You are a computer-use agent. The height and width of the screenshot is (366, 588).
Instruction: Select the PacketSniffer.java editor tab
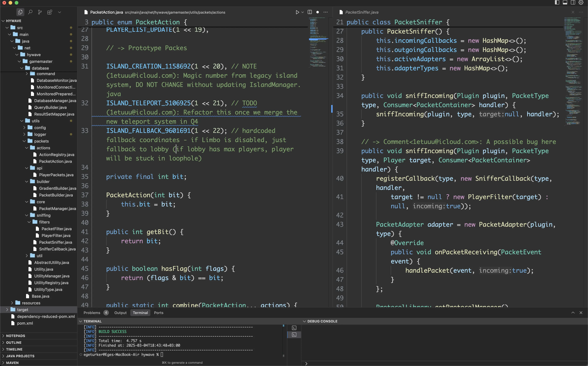click(x=362, y=12)
